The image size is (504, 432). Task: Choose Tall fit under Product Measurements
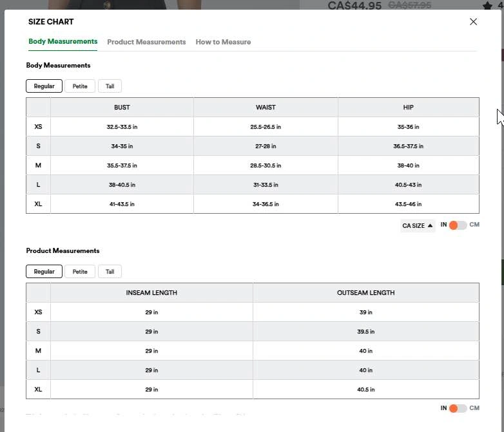click(x=110, y=272)
